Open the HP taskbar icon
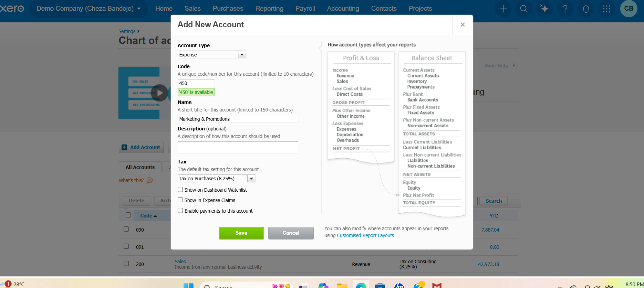 click(x=399, y=286)
